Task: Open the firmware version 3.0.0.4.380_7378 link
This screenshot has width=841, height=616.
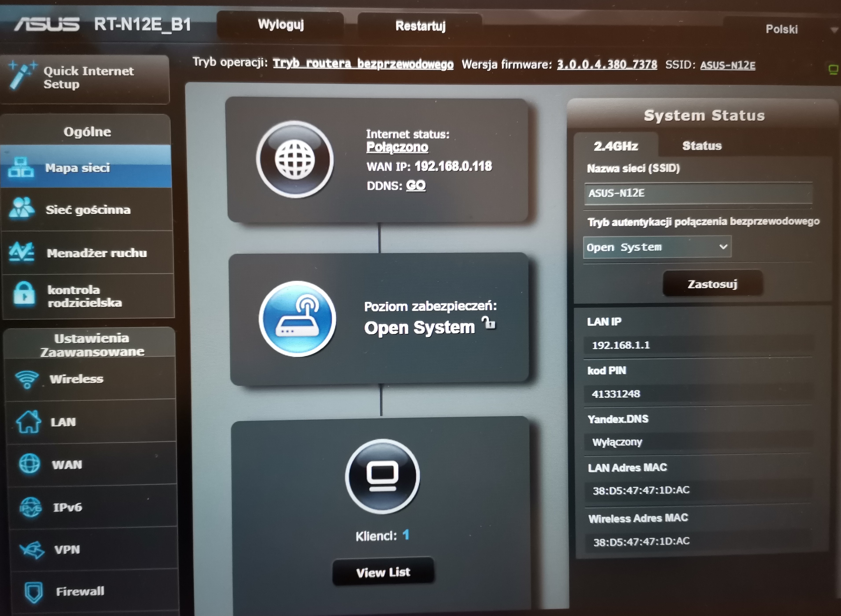Action: pyautogui.click(x=607, y=65)
